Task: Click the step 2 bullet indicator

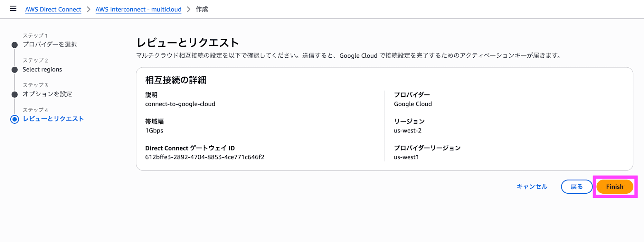Action: pos(14,70)
